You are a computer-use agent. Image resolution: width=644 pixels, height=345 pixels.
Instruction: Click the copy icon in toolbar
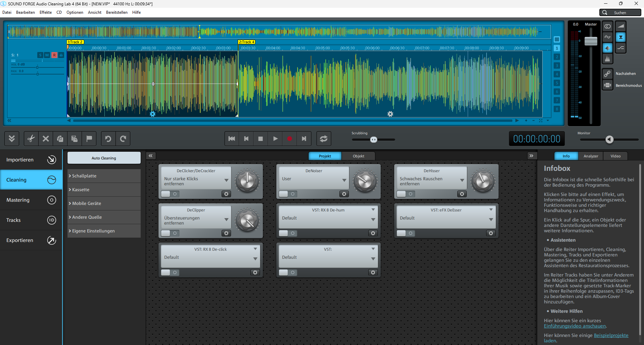(60, 139)
